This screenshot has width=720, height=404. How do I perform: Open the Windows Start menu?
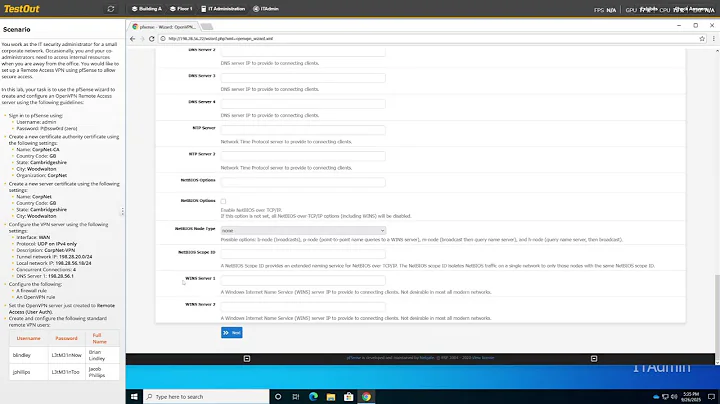(x=134, y=397)
